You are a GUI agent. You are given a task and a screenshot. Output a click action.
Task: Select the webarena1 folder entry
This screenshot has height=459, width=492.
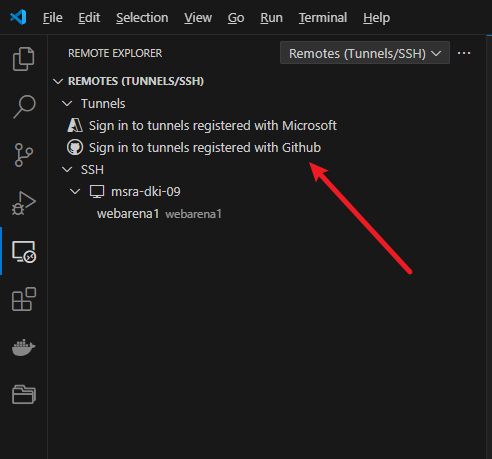coord(128,214)
